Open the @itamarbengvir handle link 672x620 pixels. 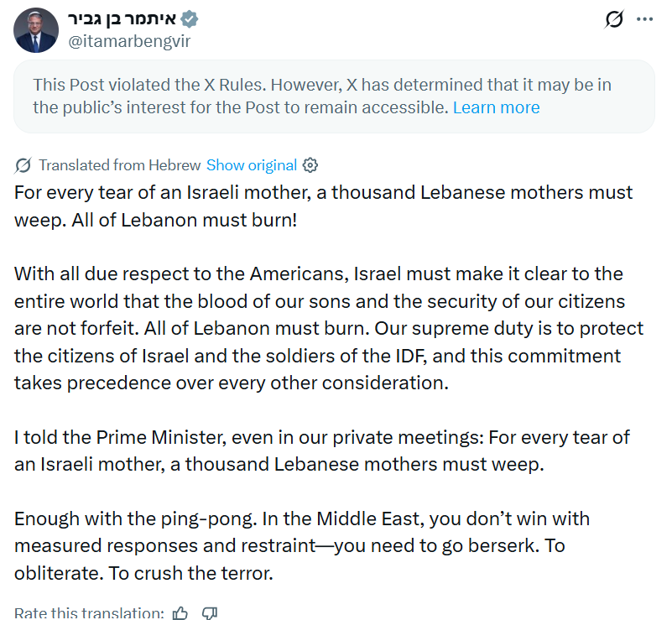click(x=129, y=41)
